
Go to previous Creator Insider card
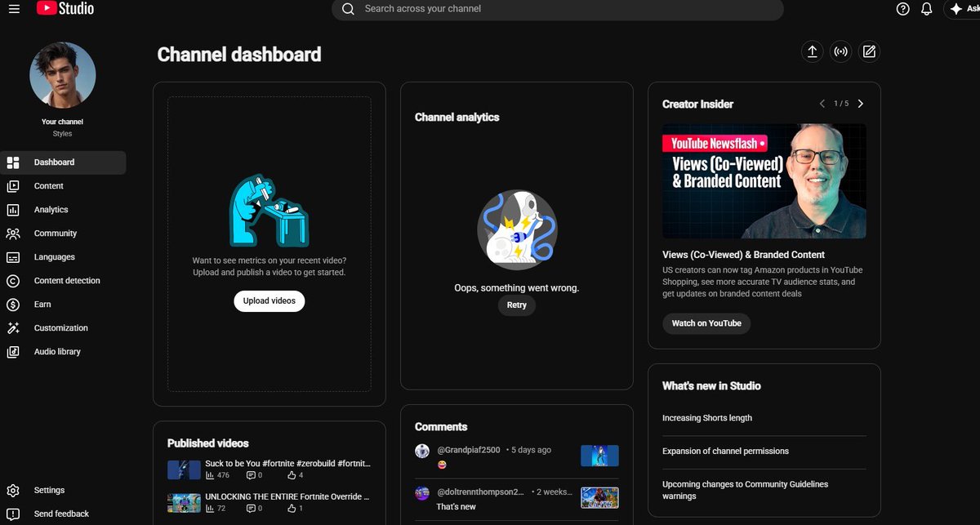822,104
